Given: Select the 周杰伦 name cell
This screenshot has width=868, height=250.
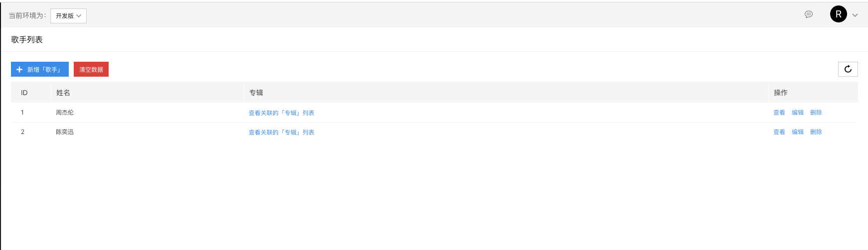Looking at the screenshot, I should point(147,113).
